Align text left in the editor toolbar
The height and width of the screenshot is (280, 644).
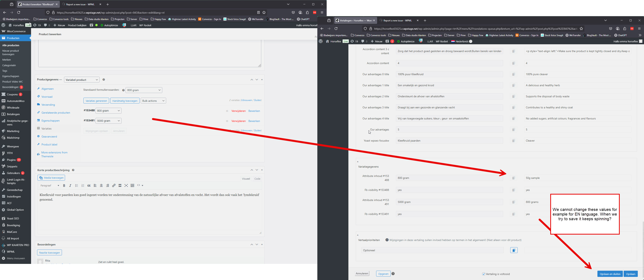tap(95, 185)
